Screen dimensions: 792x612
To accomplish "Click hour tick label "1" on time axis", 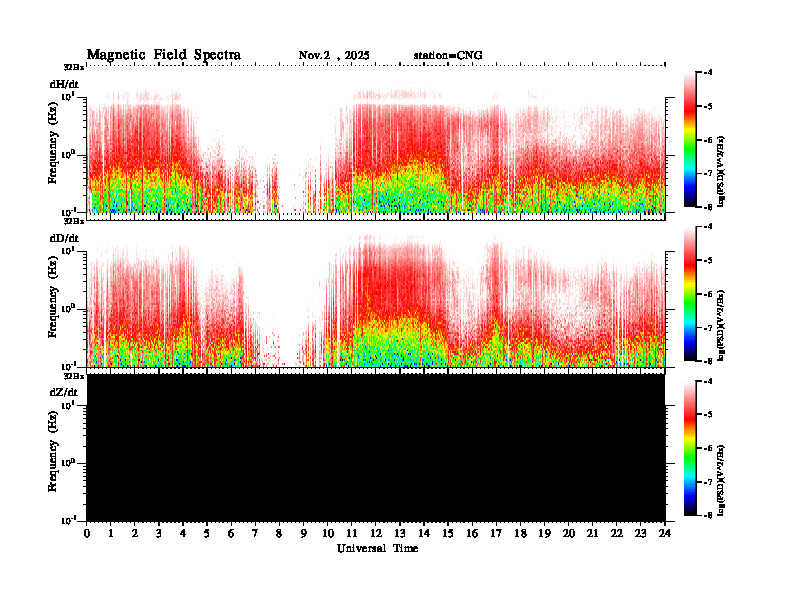I will coord(111,534).
